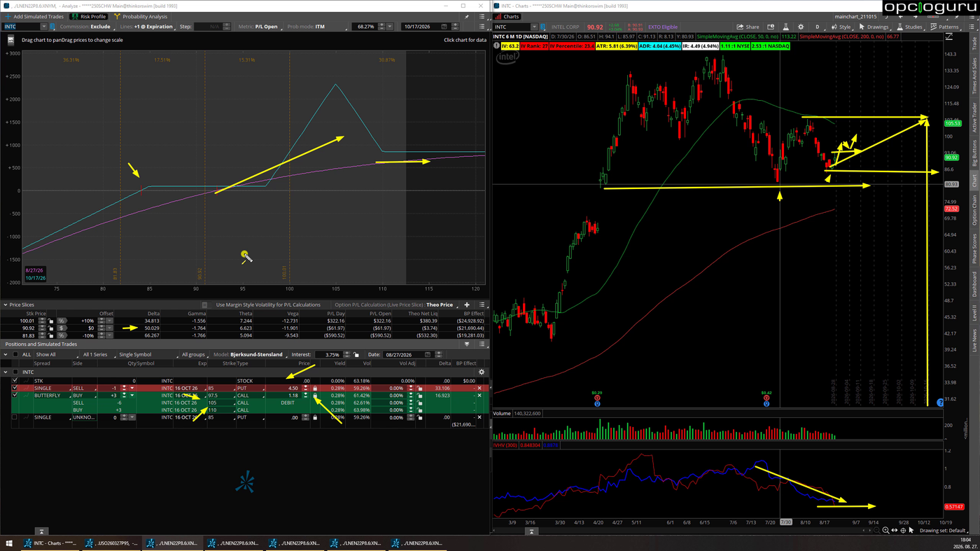Open the Trade sidebar panel
The height and width of the screenshot is (551, 980).
974,44
